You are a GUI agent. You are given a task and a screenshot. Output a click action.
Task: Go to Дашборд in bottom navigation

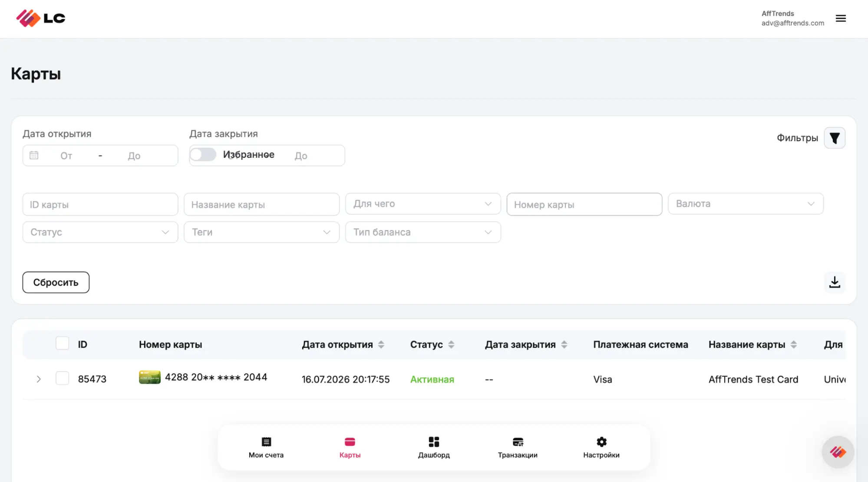[x=434, y=448]
